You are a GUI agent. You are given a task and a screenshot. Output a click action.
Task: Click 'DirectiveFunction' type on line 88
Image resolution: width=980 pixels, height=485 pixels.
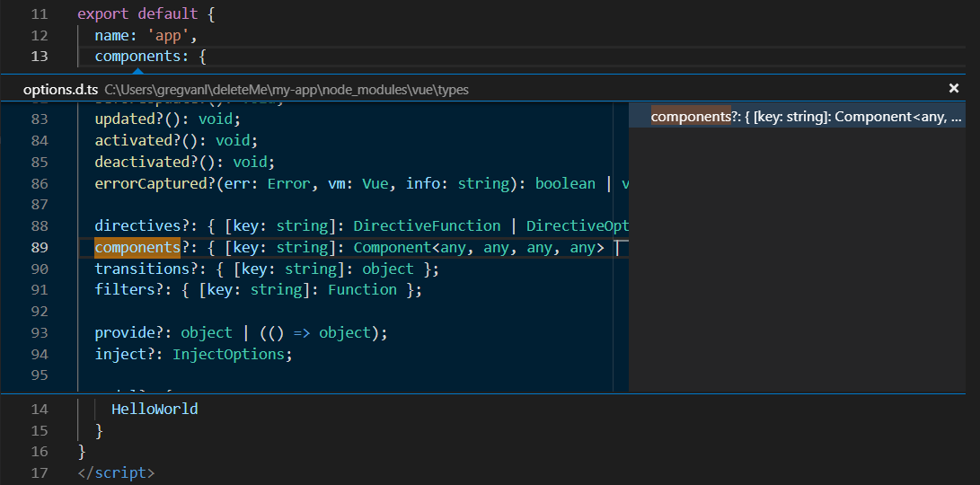(x=427, y=225)
